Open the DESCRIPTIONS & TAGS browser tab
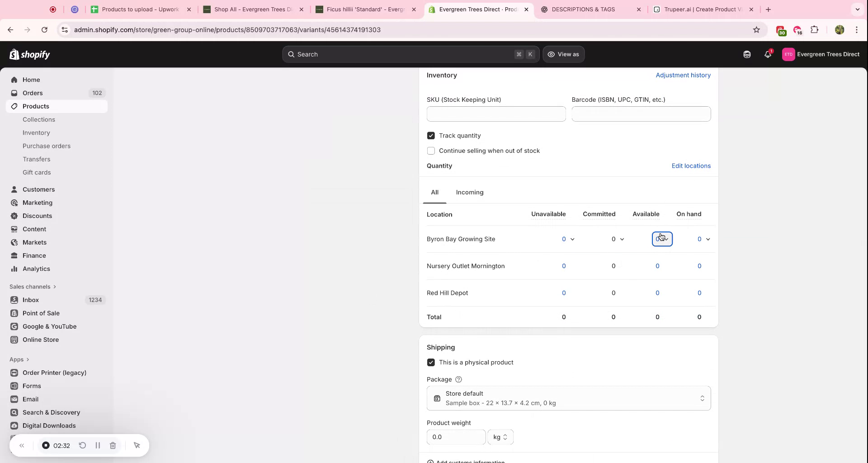 [583, 9]
